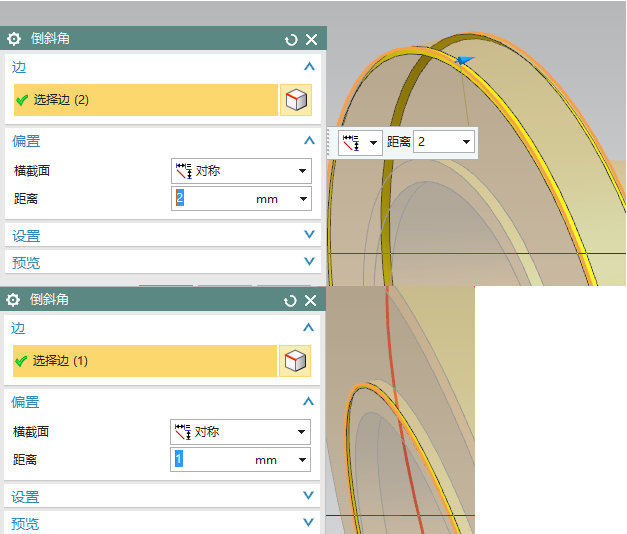Click the cube icon beside 选择边 (2)

[296, 100]
